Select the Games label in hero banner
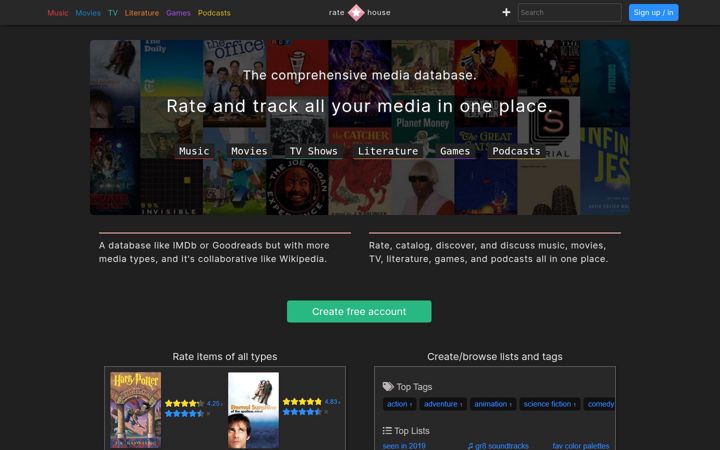 [x=455, y=151]
